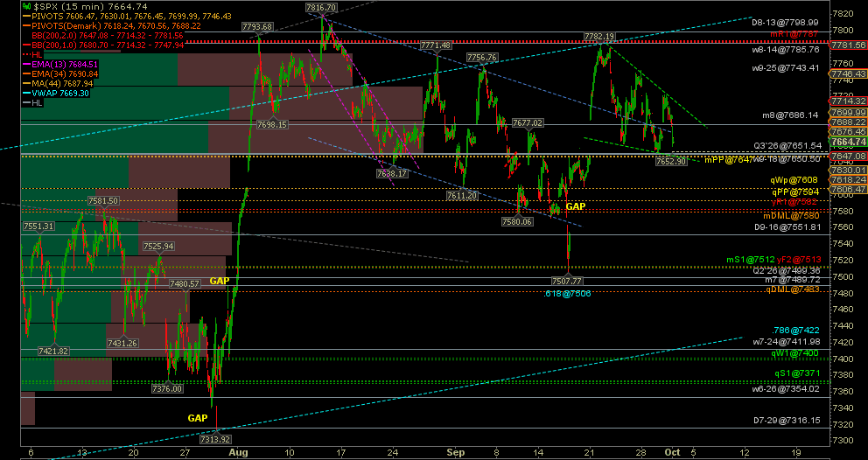Click the 7581.50 high marker
The width and height of the screenshot is (868, 460).
point(102,200)
